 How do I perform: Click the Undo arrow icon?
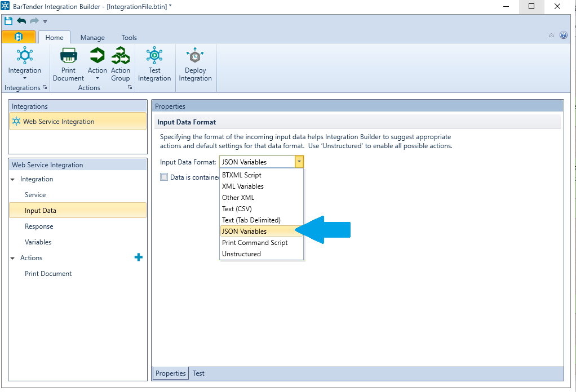[21, 21]
